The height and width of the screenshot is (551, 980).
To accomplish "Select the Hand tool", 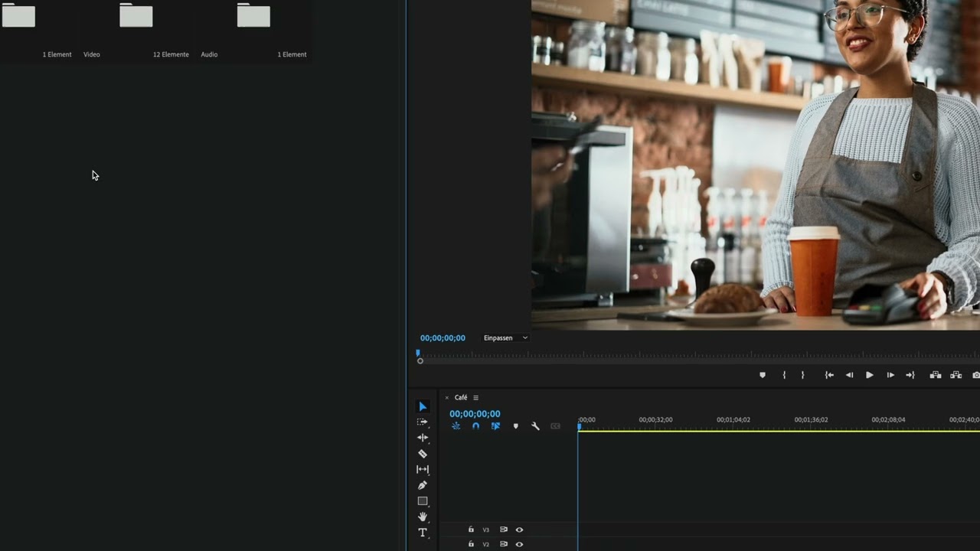I will click(423, 517).
